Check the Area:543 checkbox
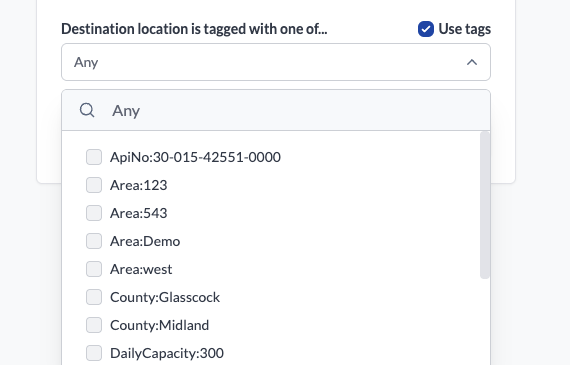570x365 pixels. [94, 213]
